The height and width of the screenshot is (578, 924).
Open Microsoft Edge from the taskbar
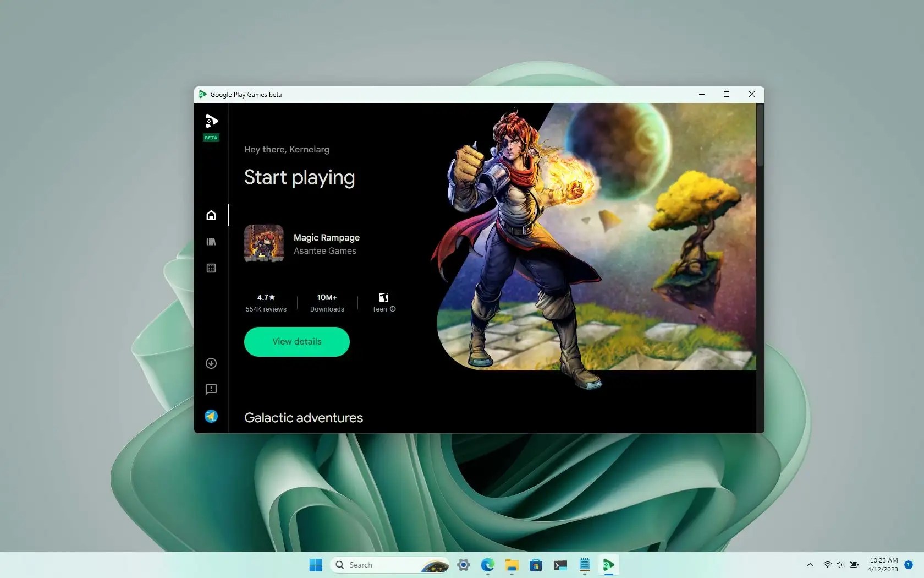tap(487, 565)
